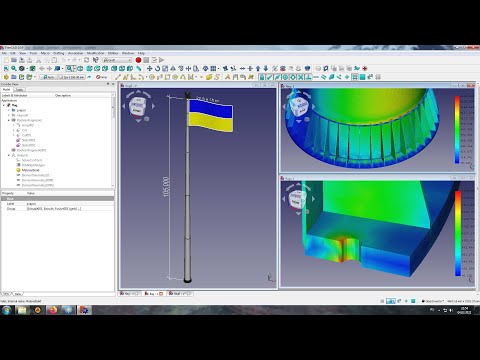
Task: Select the Draft Move crossed arrows icon
Action: point(150,68)
